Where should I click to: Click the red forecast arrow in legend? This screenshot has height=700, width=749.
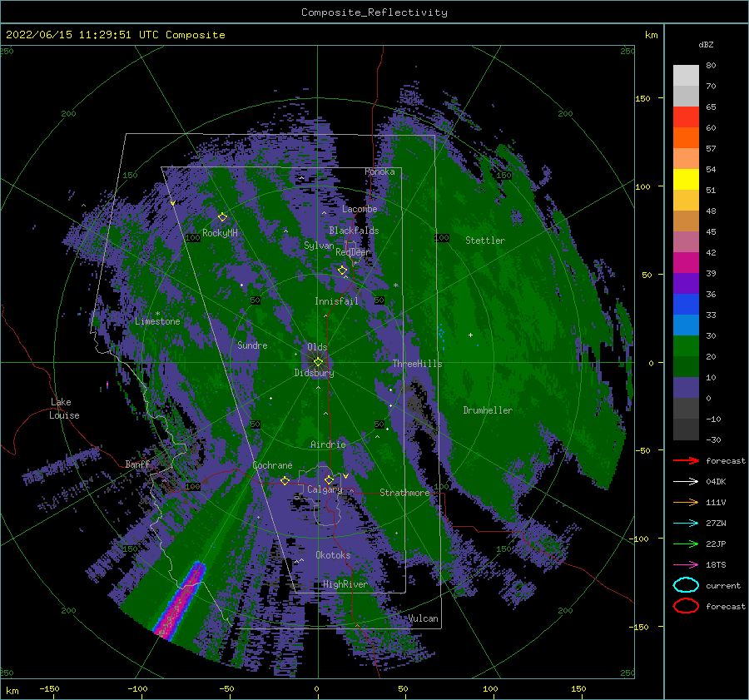pos(686,460)
